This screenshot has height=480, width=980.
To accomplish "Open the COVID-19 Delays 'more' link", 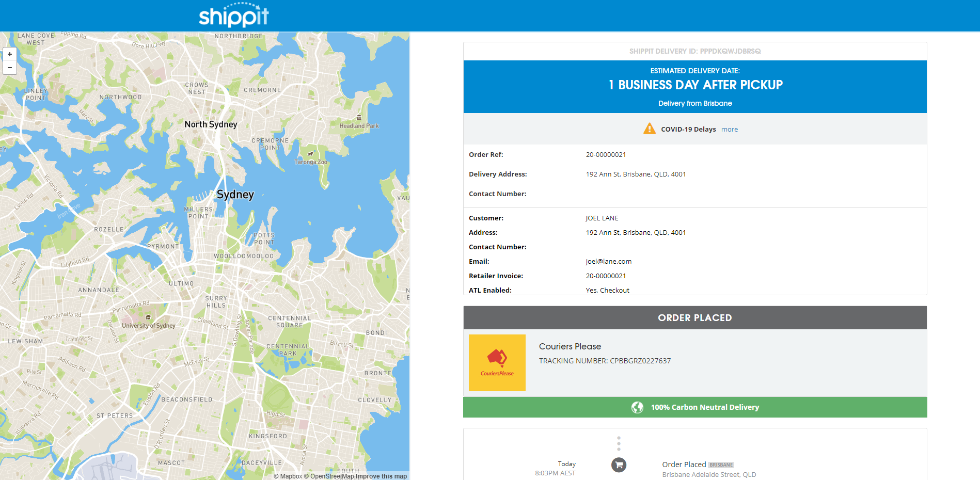I will [x=729, y=130].
